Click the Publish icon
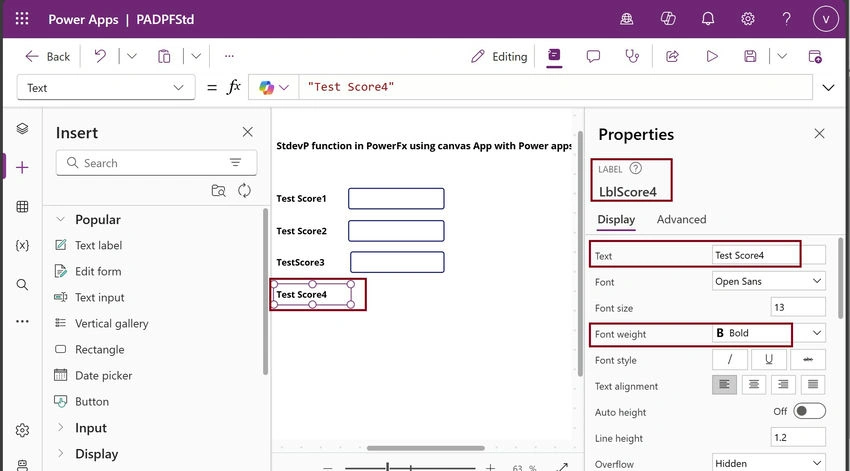 tap(814, 56)
